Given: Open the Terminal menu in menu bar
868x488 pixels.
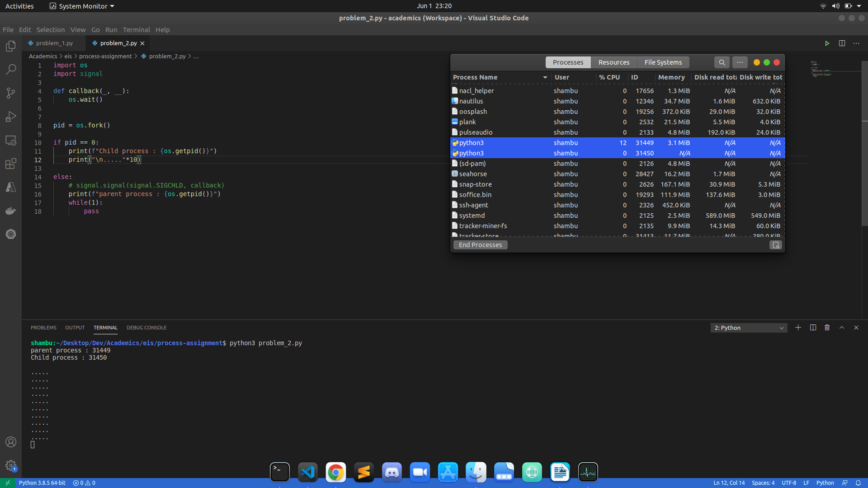Looking at the screenshot, I should [x=136, y=30].
